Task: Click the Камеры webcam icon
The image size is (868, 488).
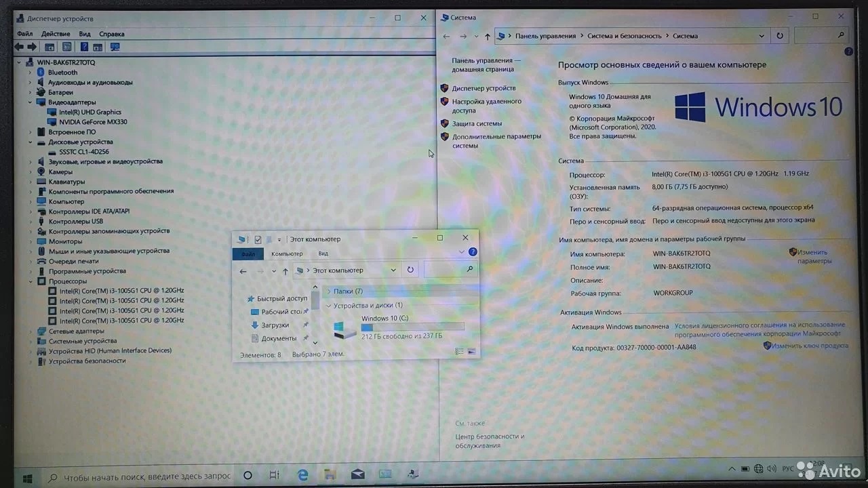Action: pyautogui.click(x=41, y=171)
